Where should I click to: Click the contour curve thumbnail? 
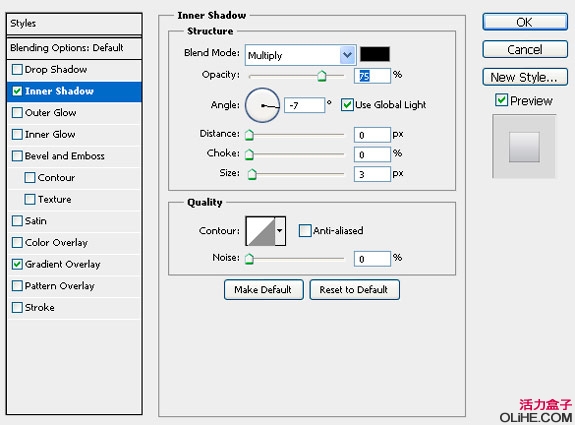[261, 231]
